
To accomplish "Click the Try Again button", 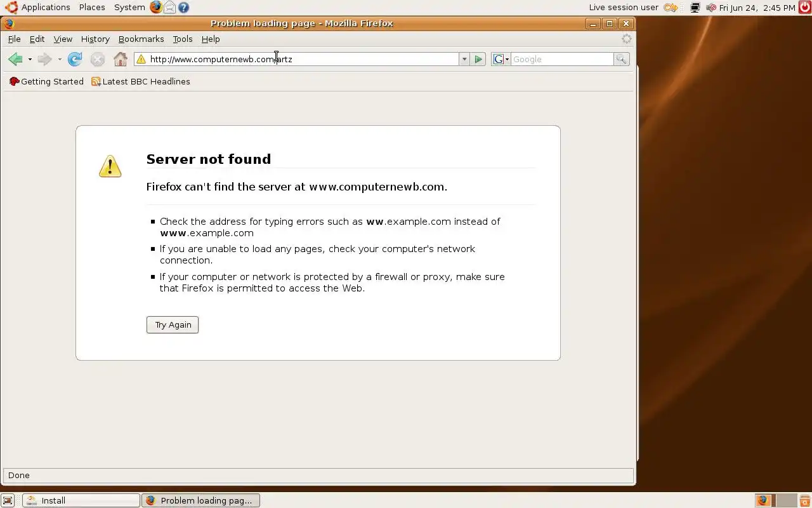I will [x=173, y=324].
